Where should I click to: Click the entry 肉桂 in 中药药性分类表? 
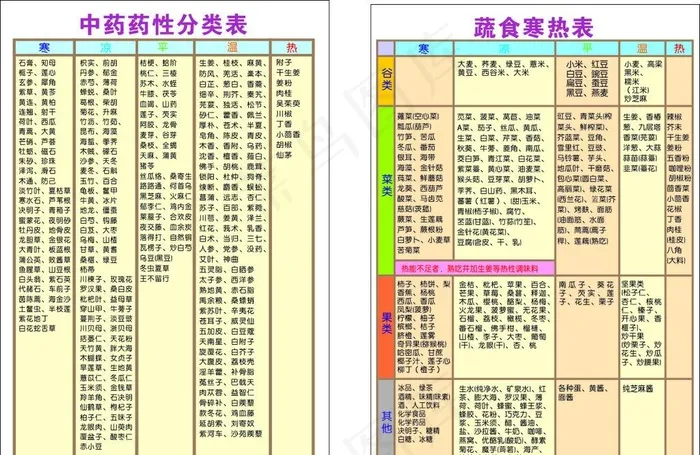click(x=283, y=93)
